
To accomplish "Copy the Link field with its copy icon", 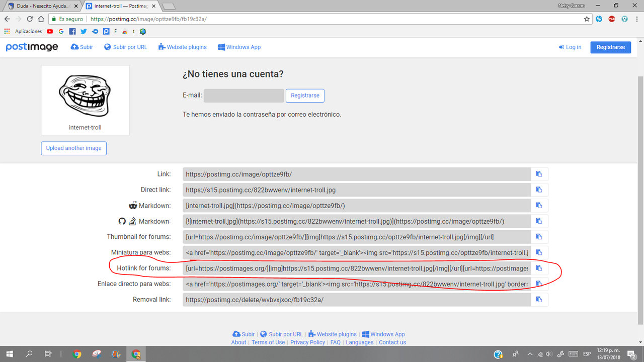I will pos(539,174).
